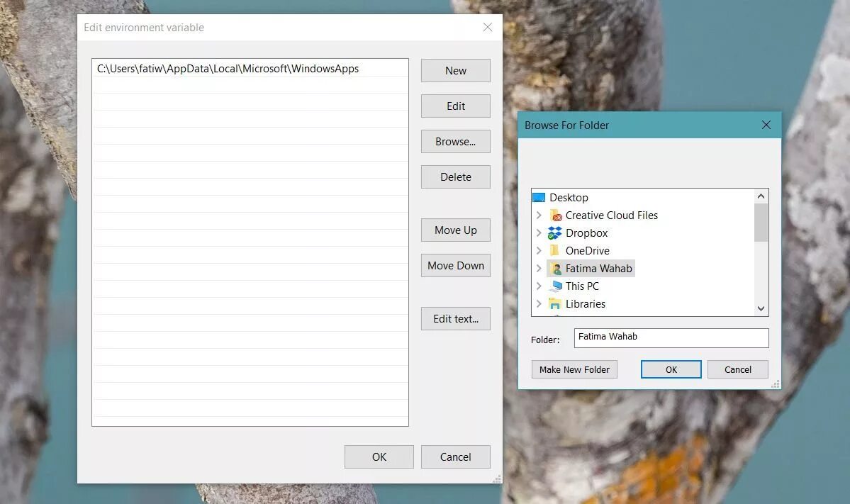
Task: Click the Fatima Wahab user icon
Action: (556, 269)
